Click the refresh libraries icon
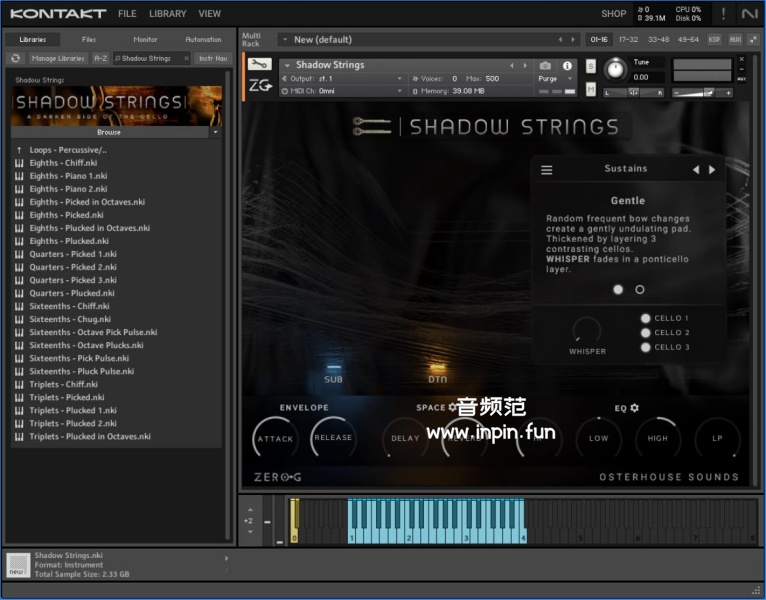 15,59
